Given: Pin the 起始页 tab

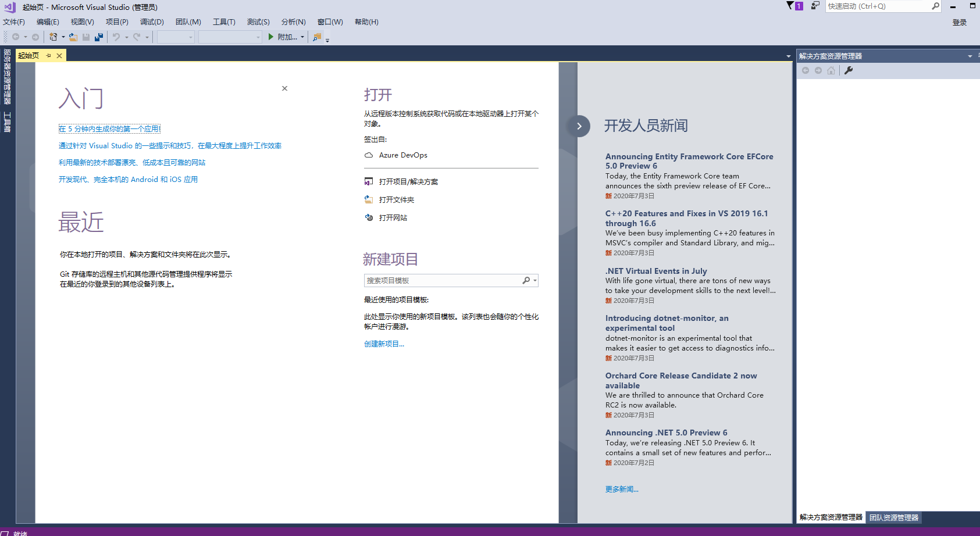Looking at the screenshot, I should click(49, 56).
